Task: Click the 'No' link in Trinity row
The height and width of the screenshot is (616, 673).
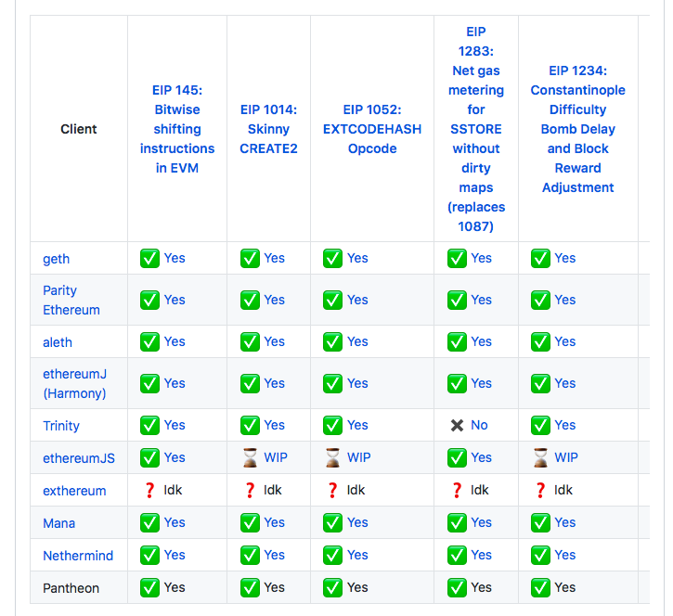Action: tap(479, 425)
